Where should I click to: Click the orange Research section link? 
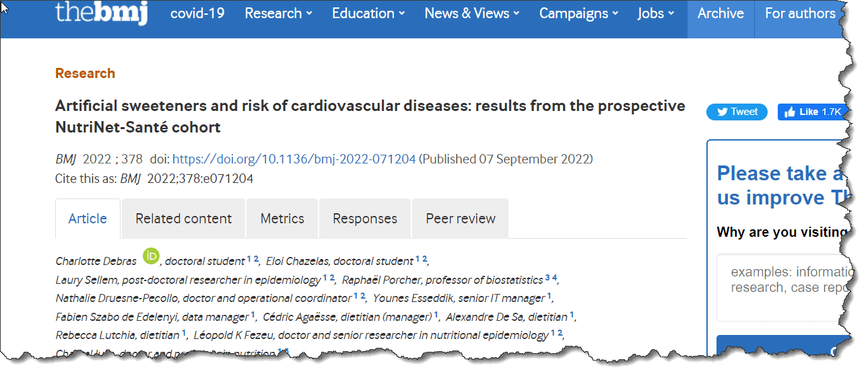click(x=85, y=73)
